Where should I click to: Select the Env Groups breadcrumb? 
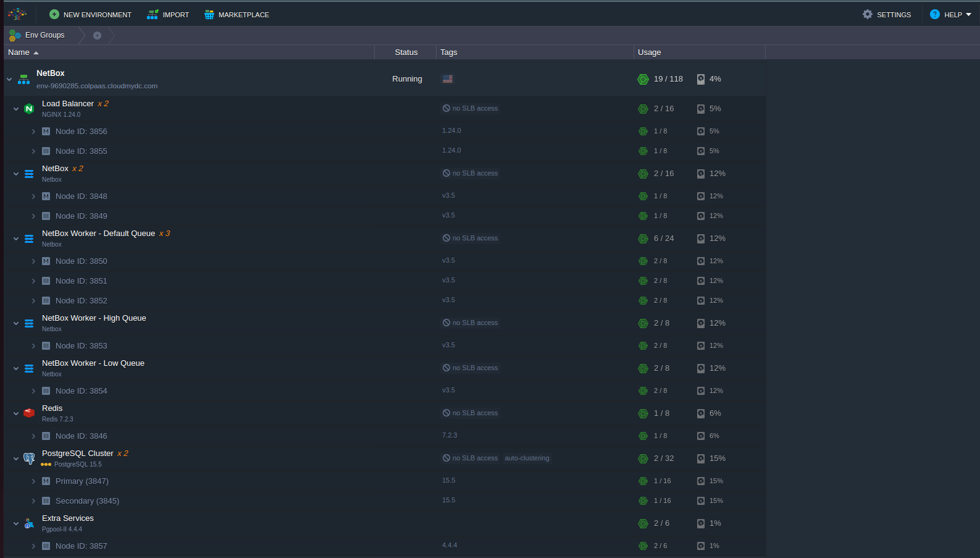coord(37,35)
